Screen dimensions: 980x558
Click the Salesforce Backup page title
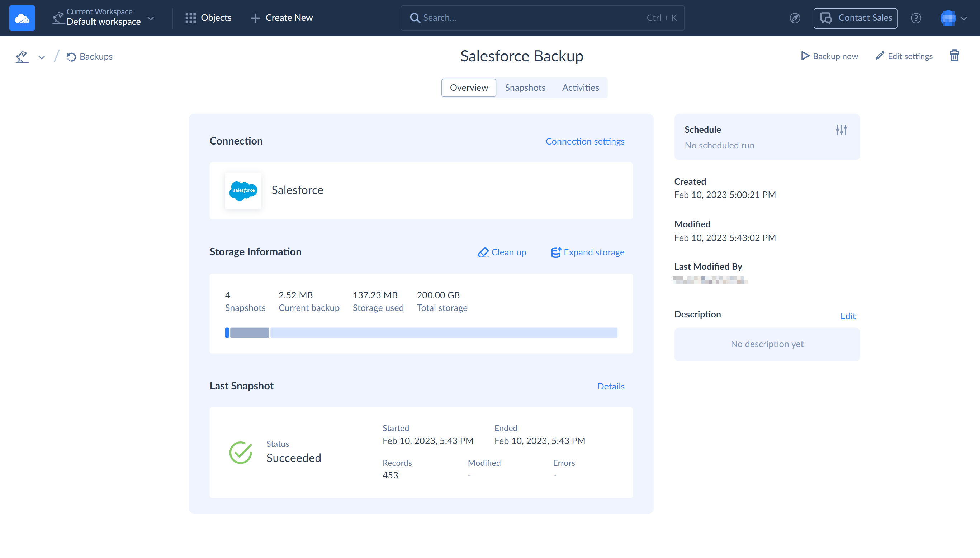click(x=521, y=56)
